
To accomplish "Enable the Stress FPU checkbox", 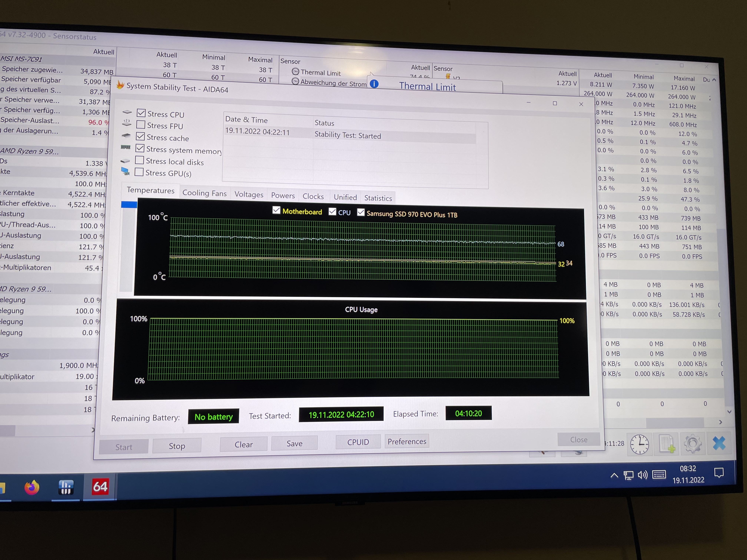I will (x=141, y=125).
